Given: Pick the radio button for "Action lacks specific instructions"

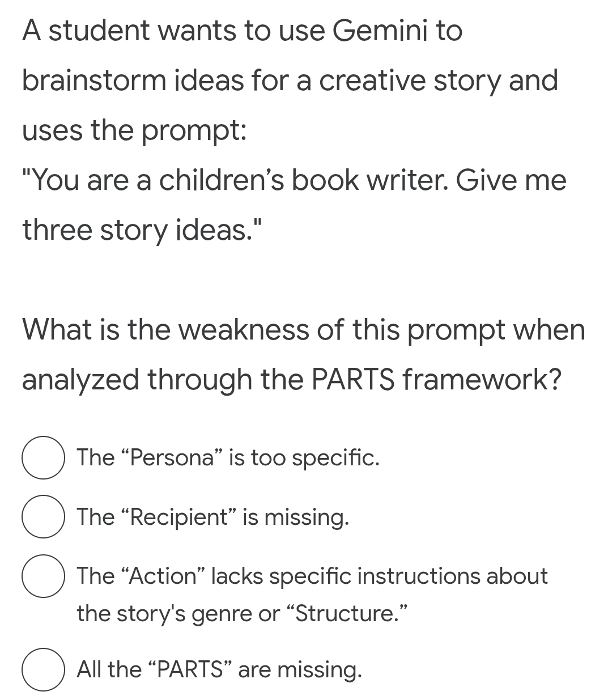Looking at the screenshot, I should tap(42, 576).
